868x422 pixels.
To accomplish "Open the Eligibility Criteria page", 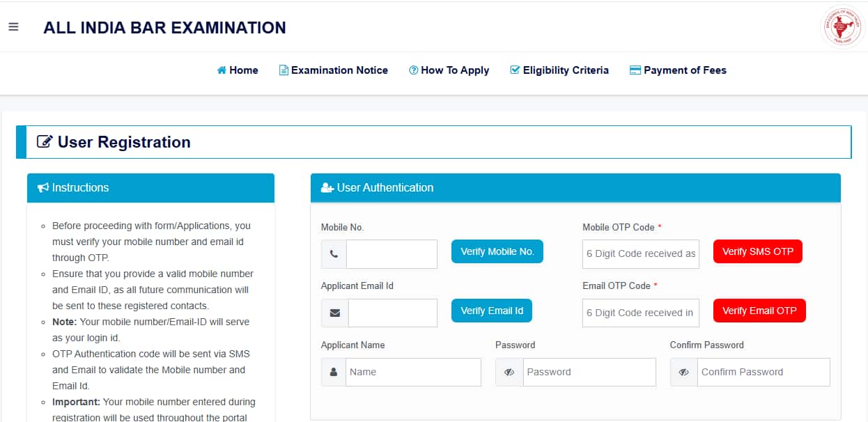I will pyautogui.click(x=559, y=70).
